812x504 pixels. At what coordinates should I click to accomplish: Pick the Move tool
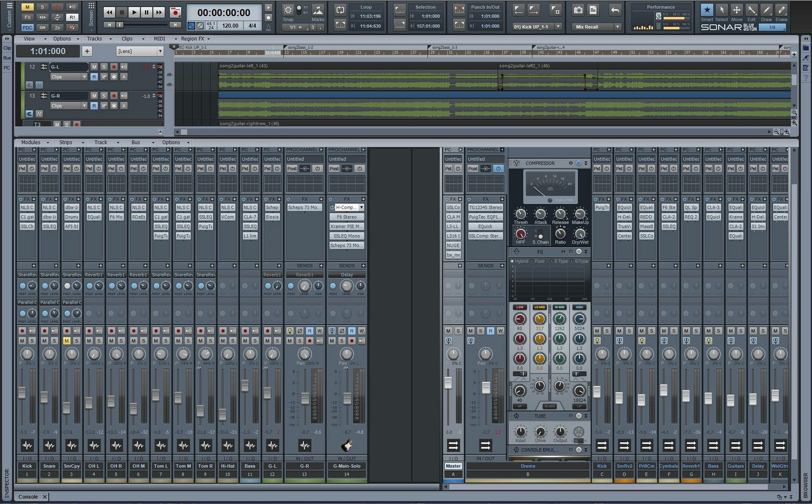(x=736, y=10)
